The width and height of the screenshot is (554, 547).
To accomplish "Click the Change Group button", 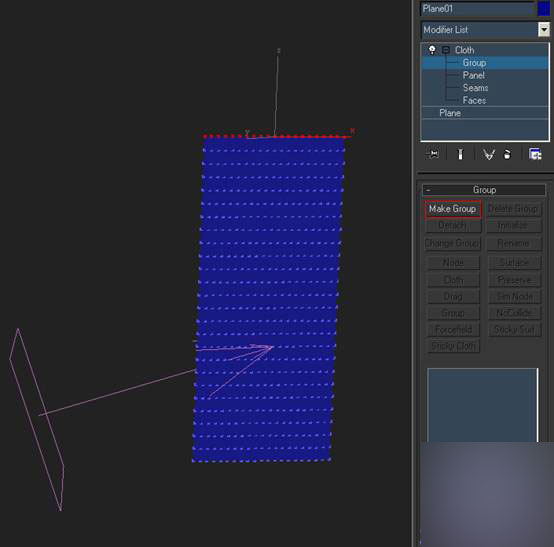I will tap(453, 243).
